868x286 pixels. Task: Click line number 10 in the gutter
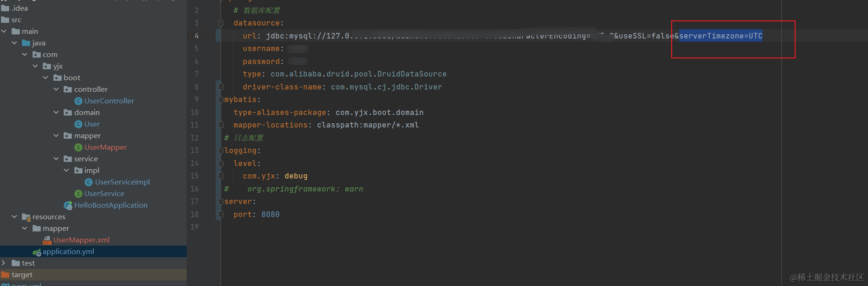pyautogui.click(x=194, y=113)
